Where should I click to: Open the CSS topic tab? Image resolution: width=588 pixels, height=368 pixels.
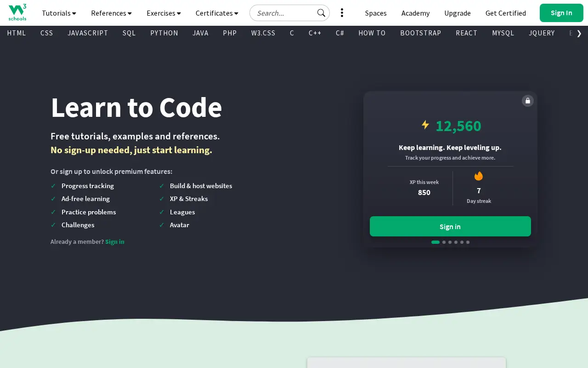47,33
